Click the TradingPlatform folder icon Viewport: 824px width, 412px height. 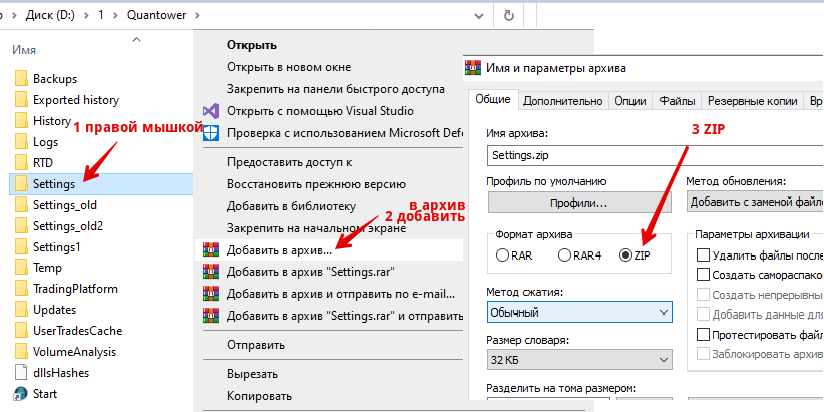pyautogui.click(x=21, y=289)
